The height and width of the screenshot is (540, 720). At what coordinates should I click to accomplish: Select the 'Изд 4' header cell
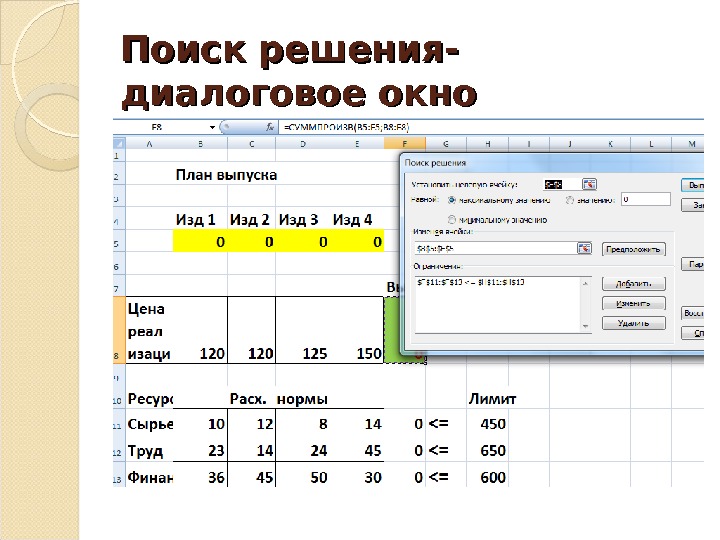point(357,219)
